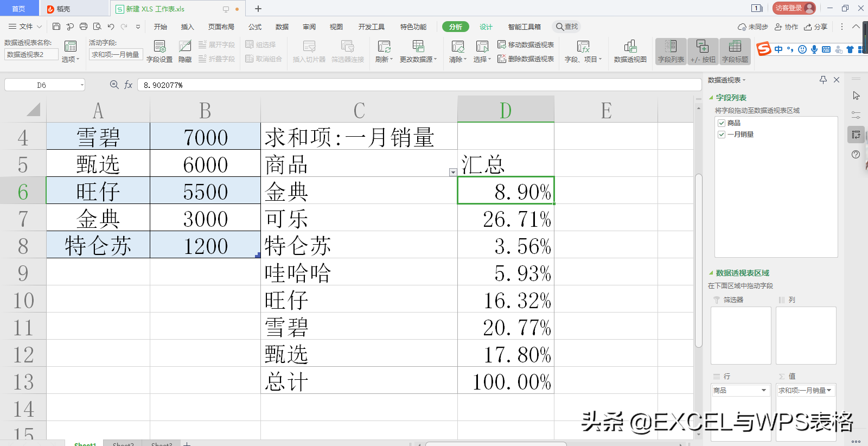Screen dimensions: 868x446
Task: Uncheck the 一月销量 field checkbox
Action: click(x=722, y=135)
